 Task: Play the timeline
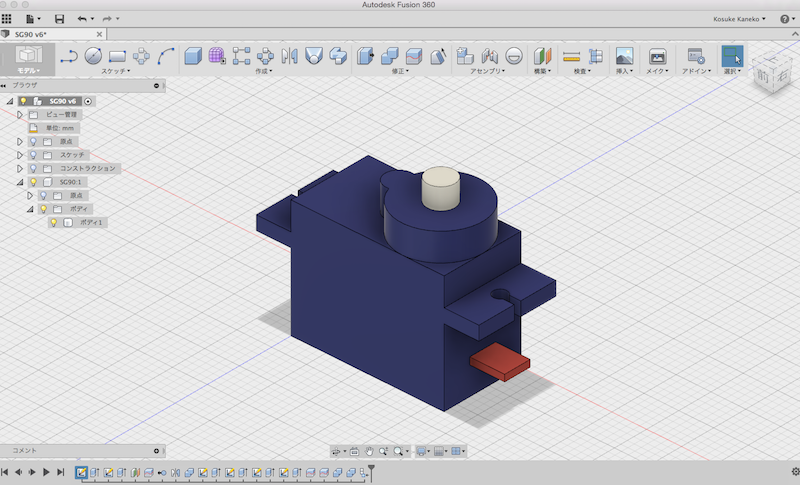tap(46, 472)
